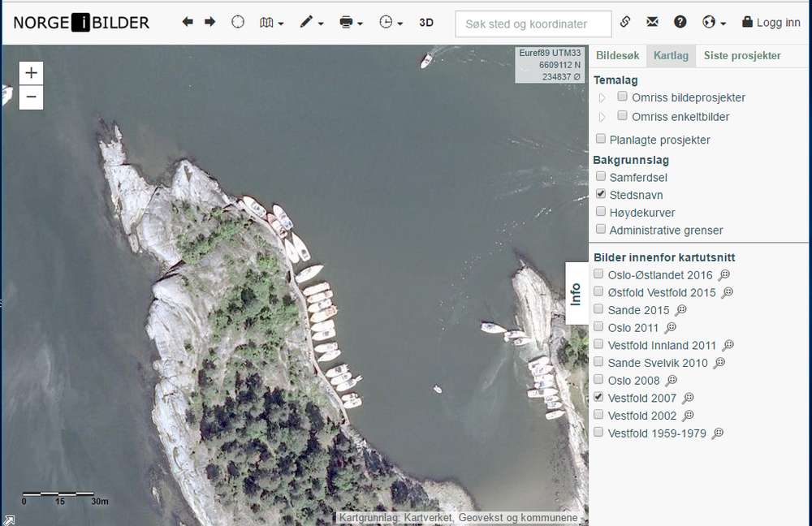Viewport: 812px width, 526px height.
Task: Open the pencil drawing tools dropdown
Action: tap(311, 22)
